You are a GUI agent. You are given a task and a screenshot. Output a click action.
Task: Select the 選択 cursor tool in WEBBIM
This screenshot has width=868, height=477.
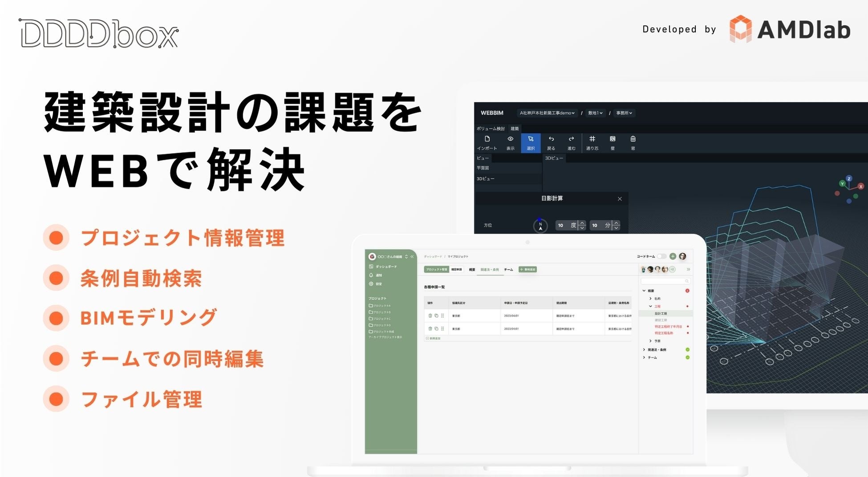coord(531,143)
